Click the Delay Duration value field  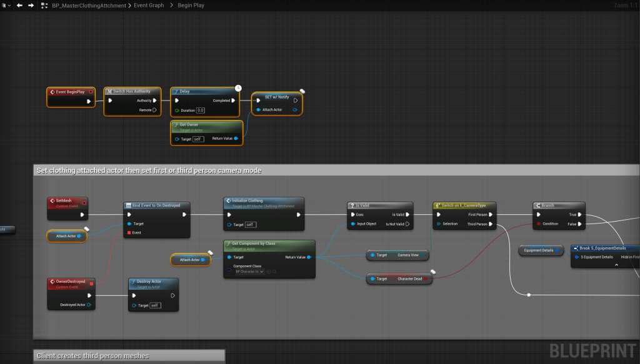201,111
